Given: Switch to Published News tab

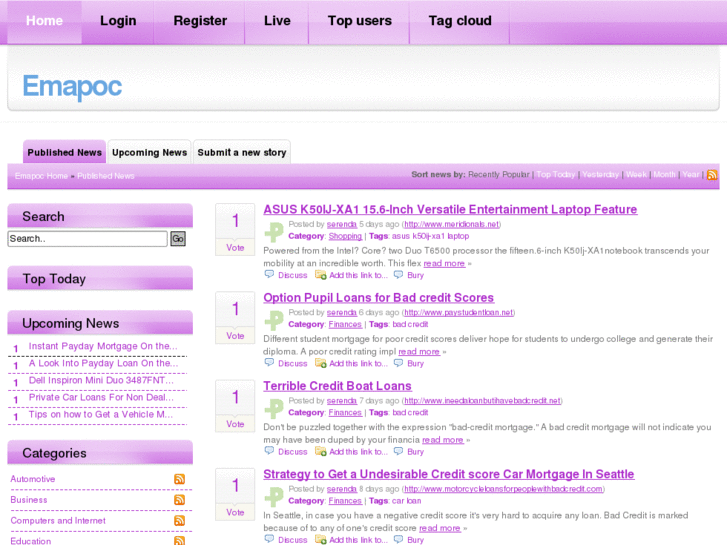Looking at the screenshot, I should coord(64,152).
